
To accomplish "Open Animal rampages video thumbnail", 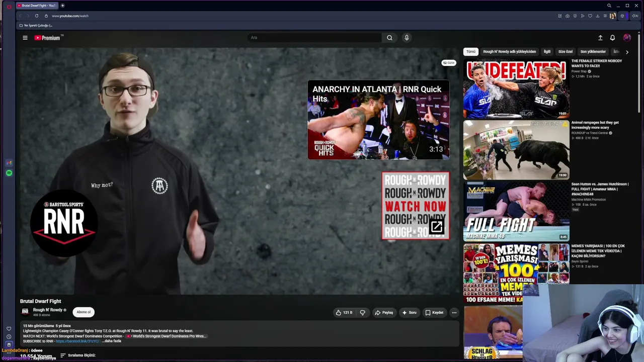I will click(x=516, y=150).
